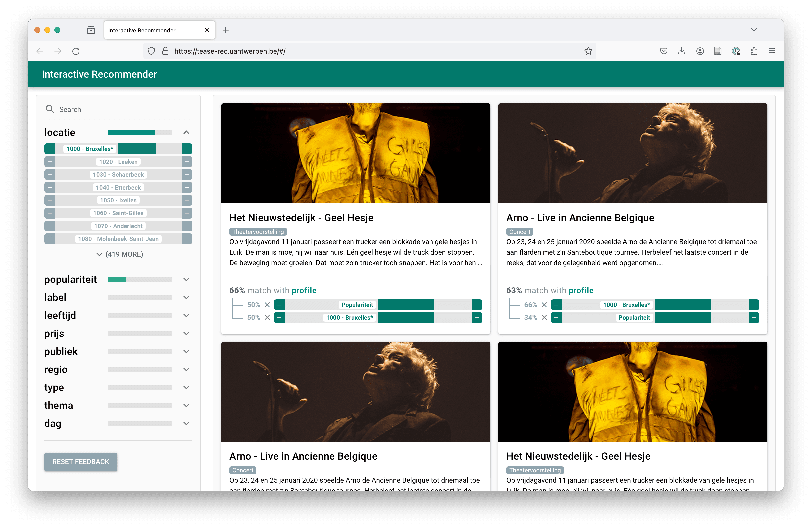Viewport: 812px width, 528px height.
Task: Open the Firefox hamburger menu
Action: tap(772, 51)
